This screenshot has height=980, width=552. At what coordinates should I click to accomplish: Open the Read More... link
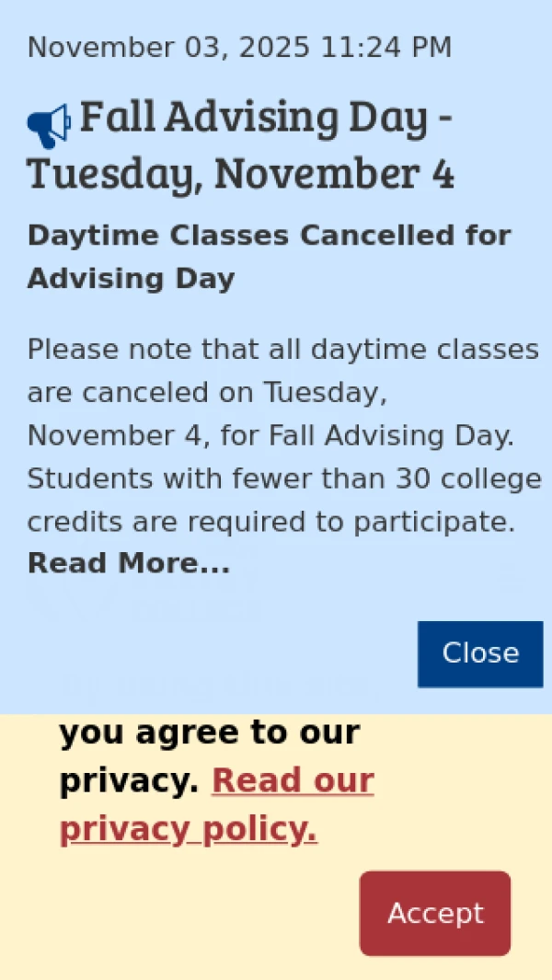tap(129, 563)
